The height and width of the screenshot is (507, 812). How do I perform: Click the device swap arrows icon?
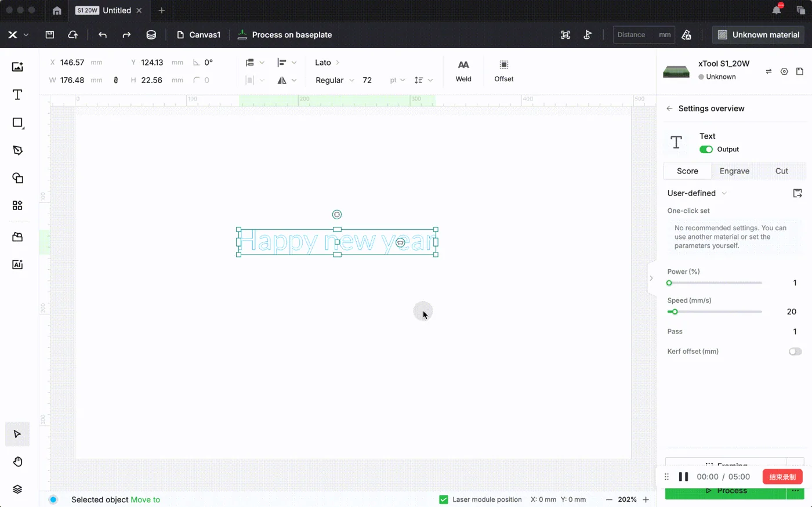pyautogui.click(x=768, y=71)
